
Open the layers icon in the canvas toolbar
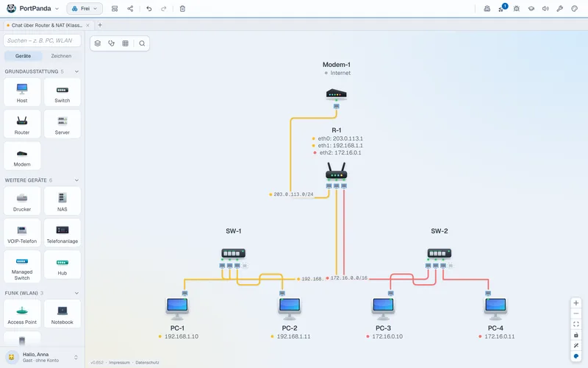[98, 43]
